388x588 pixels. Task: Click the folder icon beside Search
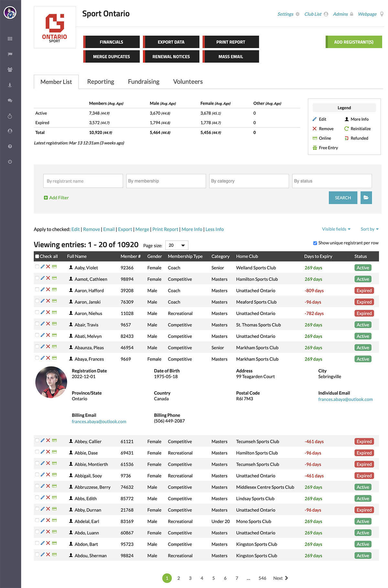pos(366,198)
